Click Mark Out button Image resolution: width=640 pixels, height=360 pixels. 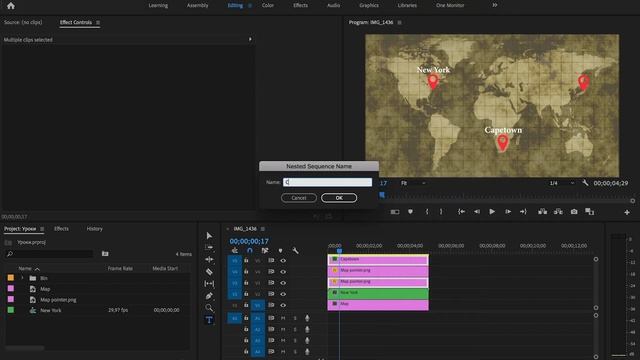click(x=441, y=211)
